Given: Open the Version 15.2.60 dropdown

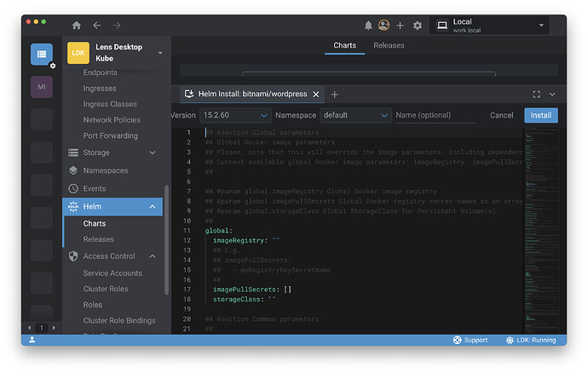Looking at the screenshot, I should 235,115.
